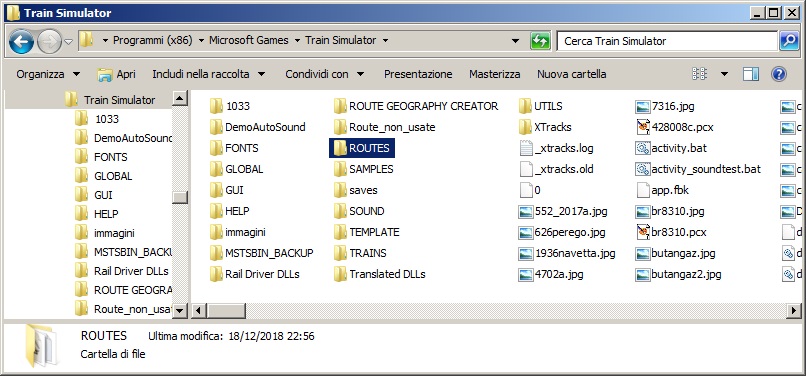Select the TRAINS folder icon
806x376 pixels.
coord(340,254)
